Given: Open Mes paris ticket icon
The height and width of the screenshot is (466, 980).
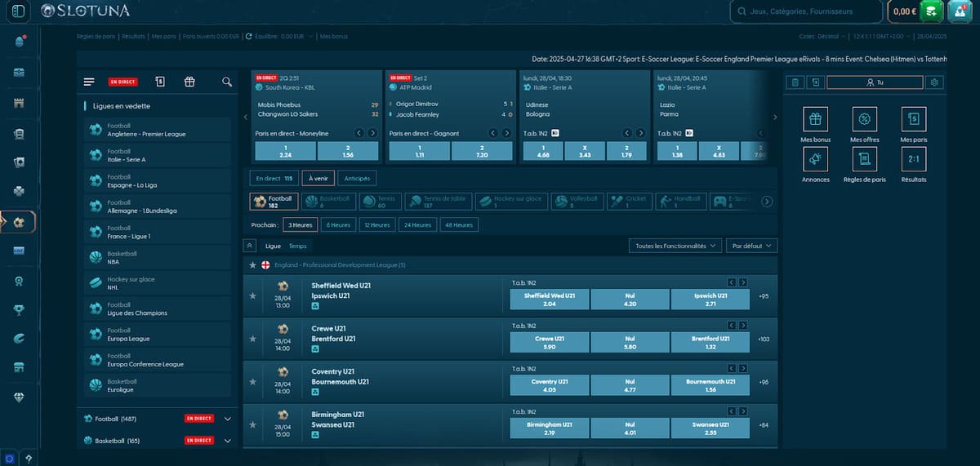Looking at the screenshot, I should pyautogui.click(x=914, y=119).
